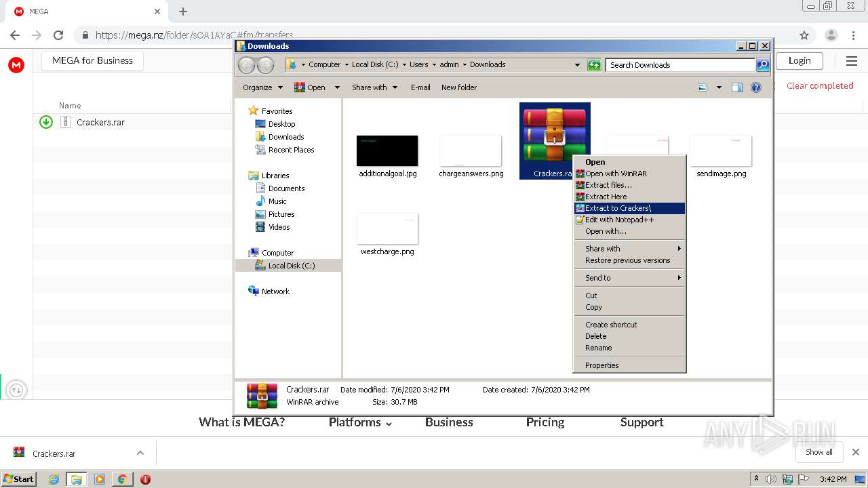Choose Open with... entry
This screenshot has height=488, width=868.
point(629,231)
